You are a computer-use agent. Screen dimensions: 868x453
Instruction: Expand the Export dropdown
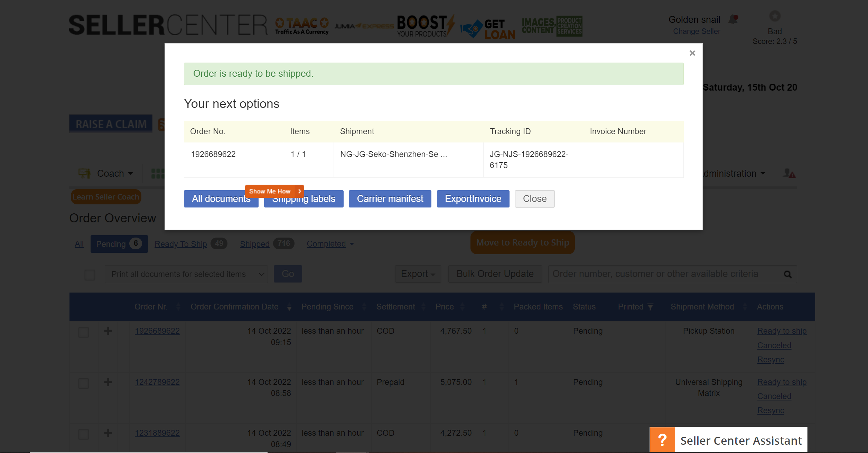point(418,274)
